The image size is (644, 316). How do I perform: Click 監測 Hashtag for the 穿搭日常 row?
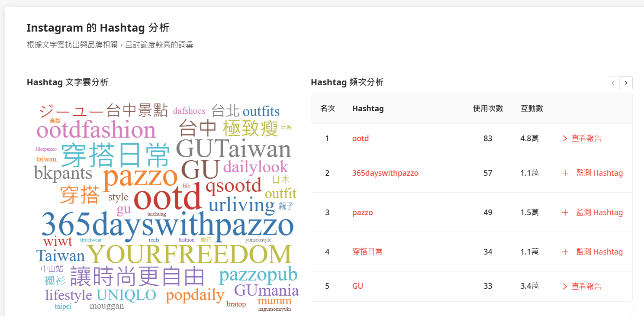pos(599,252)
